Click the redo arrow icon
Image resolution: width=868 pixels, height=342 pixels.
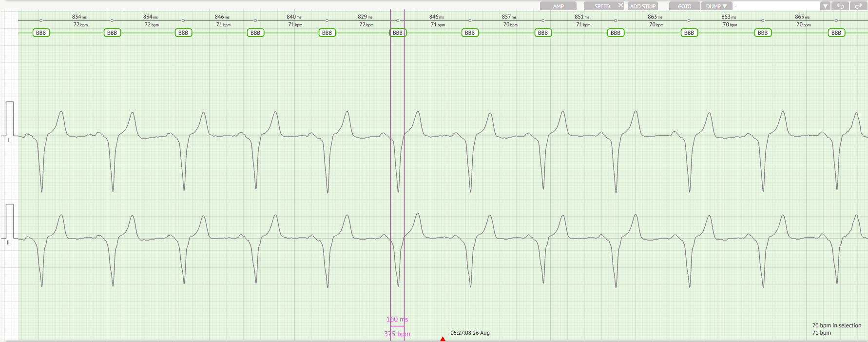click(858, 6)
